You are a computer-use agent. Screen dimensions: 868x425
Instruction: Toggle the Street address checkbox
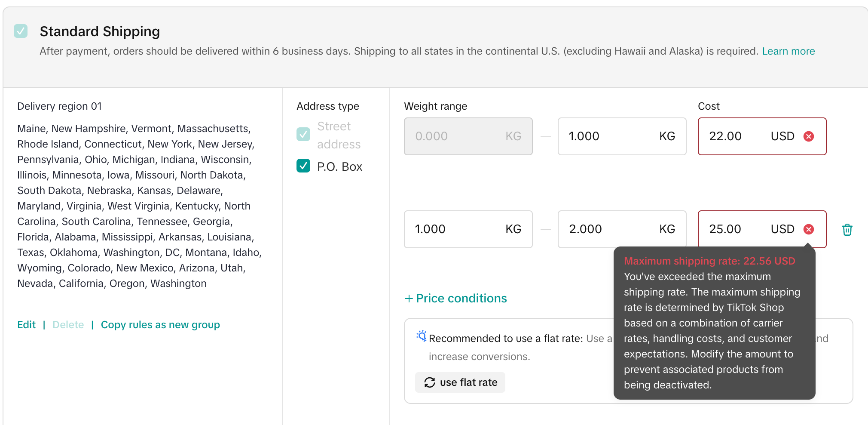(x=303, y=134)
